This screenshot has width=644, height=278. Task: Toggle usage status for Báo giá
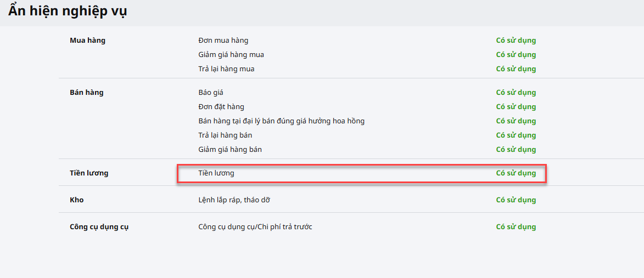[516, 93]
